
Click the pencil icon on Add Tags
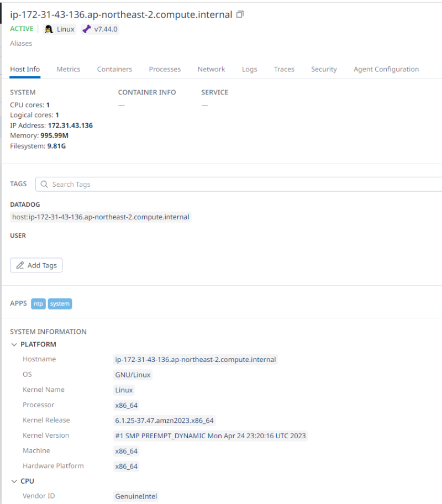click(x=20, y=265)
